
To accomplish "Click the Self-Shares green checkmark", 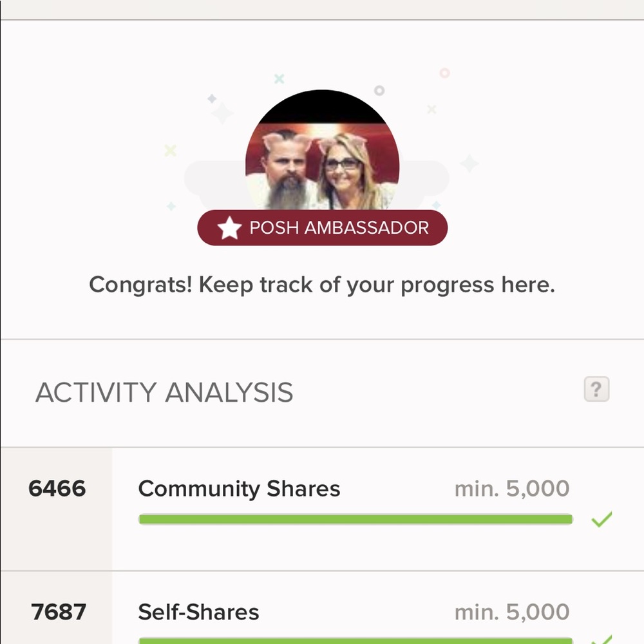I will (601, 639).
